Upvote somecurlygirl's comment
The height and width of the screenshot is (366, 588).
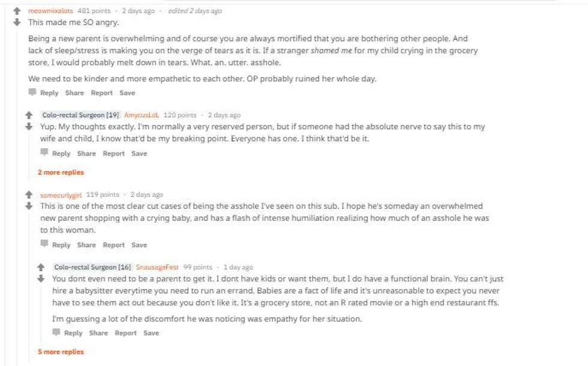pyautogui.click(x=29, y=194)
